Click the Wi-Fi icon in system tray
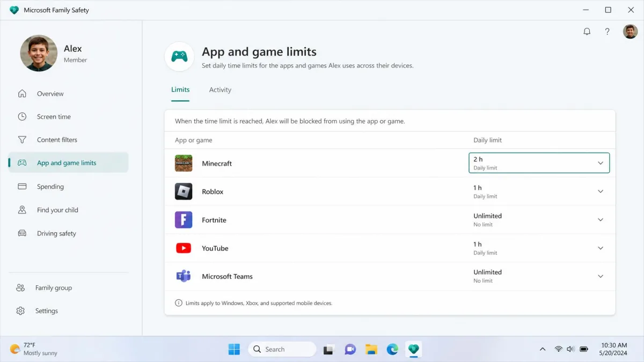This screenshot has height=362, width=644. (558, 349)
